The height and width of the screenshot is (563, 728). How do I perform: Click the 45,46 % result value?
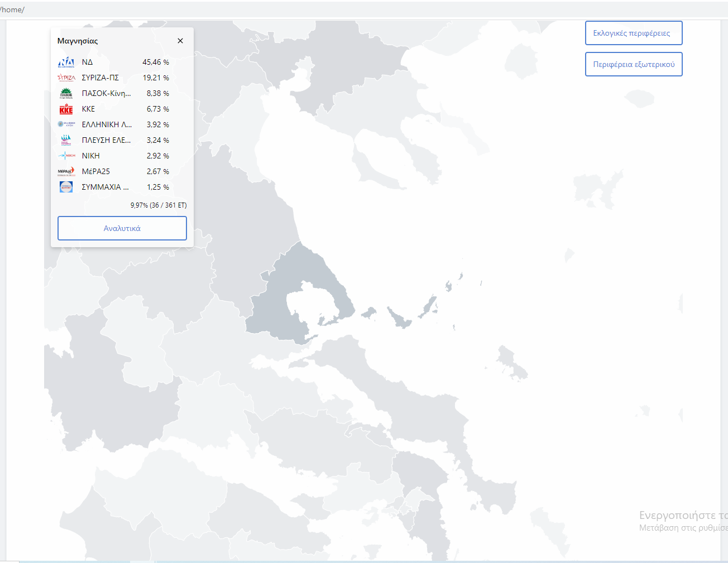pyautogui.click(x=155, y=62)
